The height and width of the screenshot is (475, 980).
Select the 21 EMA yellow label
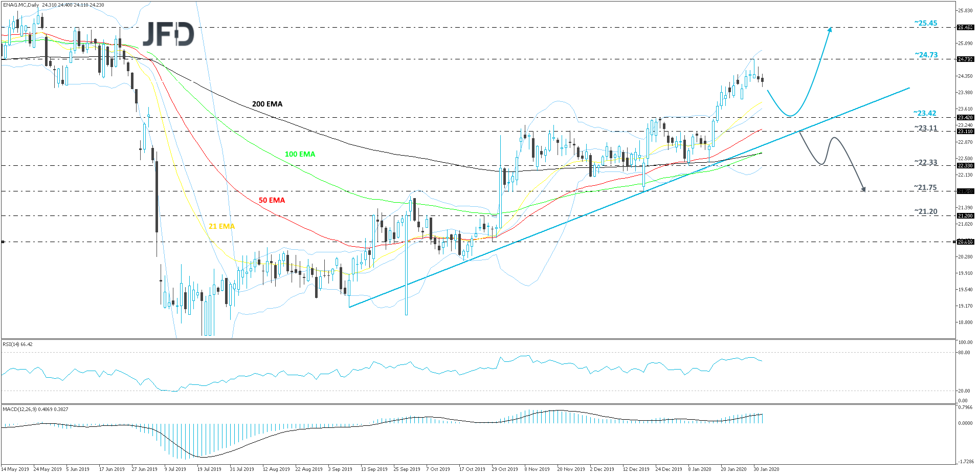tap(221, 226)
